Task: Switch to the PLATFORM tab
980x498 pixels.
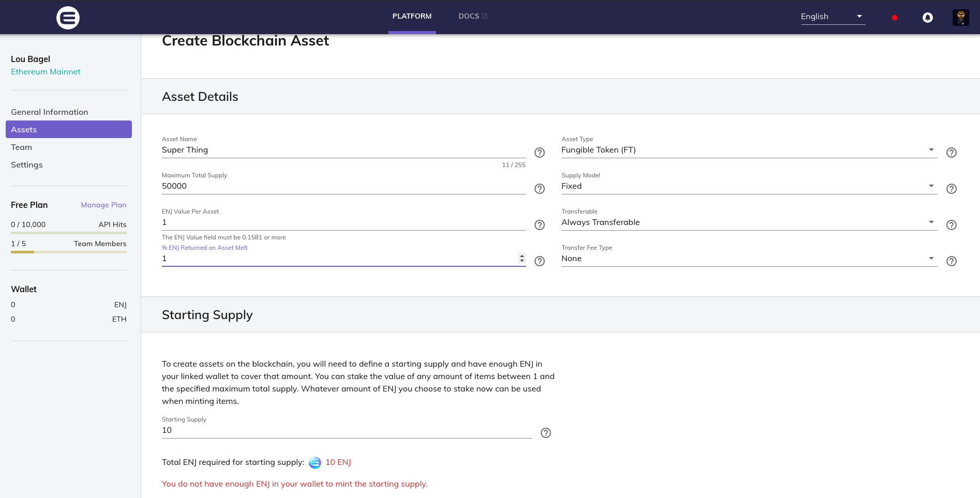Action: click(412, 16)
